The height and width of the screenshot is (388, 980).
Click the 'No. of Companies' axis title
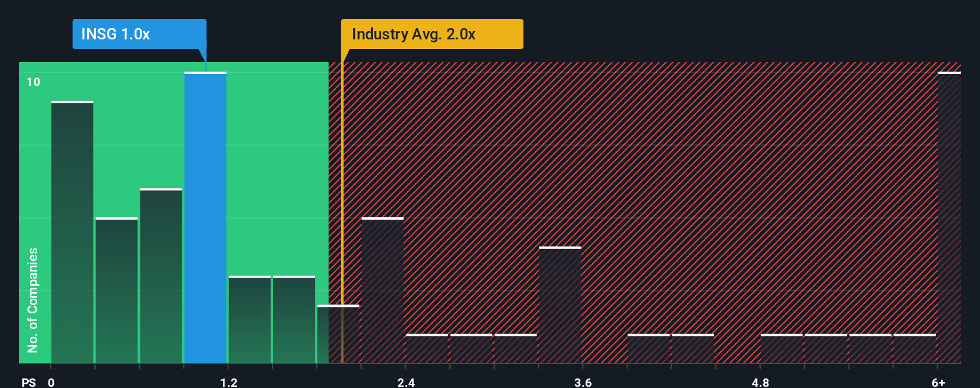pos(33,300)
